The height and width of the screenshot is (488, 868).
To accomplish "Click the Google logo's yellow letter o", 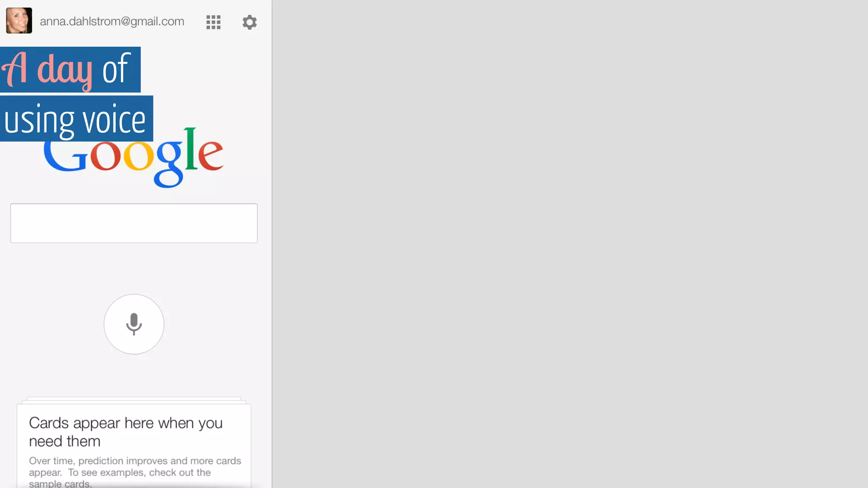I will tap(139, 156).
